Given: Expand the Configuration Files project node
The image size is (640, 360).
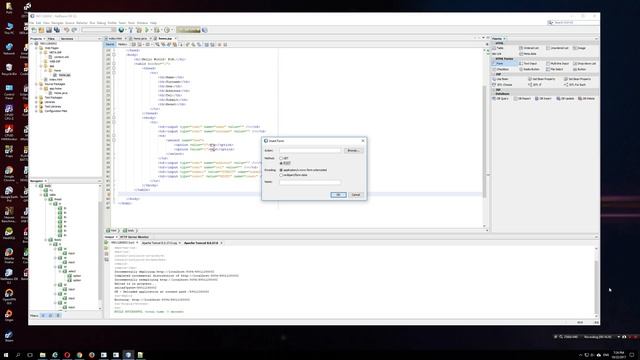Looking at the screenshot, I should click(x=37, y=111).
